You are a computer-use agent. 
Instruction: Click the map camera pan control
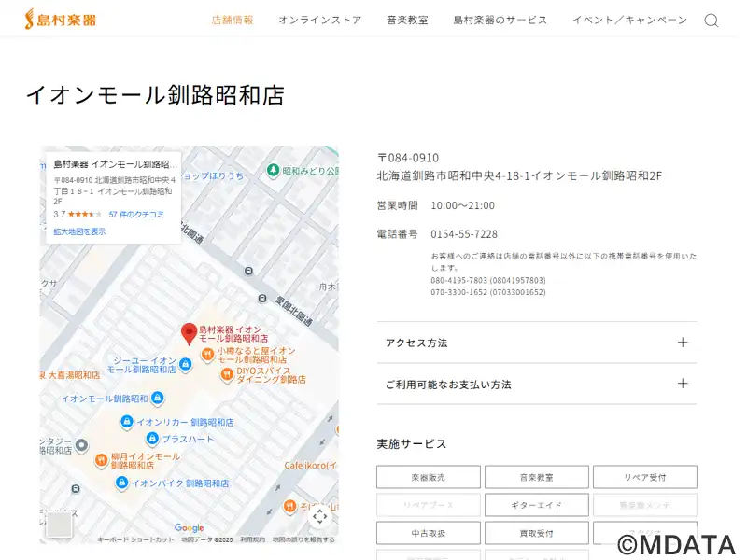(320, 516)
